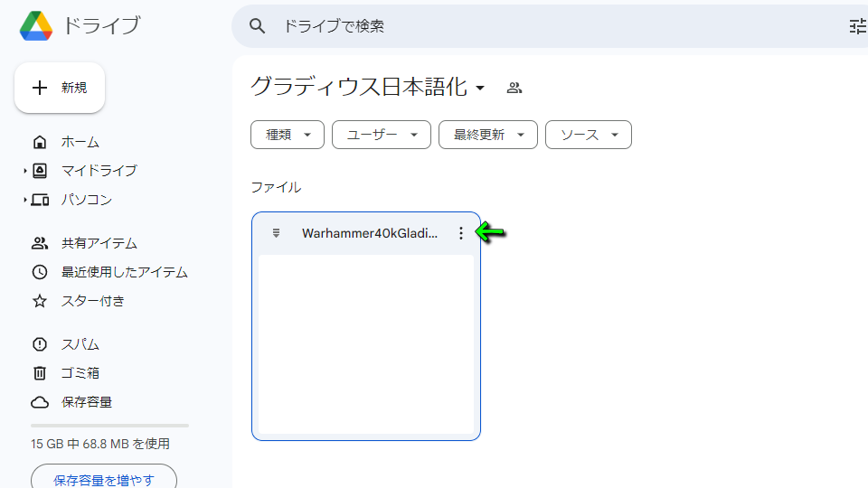This screenshot has width=868, height=488.
Task: Open ホーム in the sidebar
Action: click(x=80, y=142)
